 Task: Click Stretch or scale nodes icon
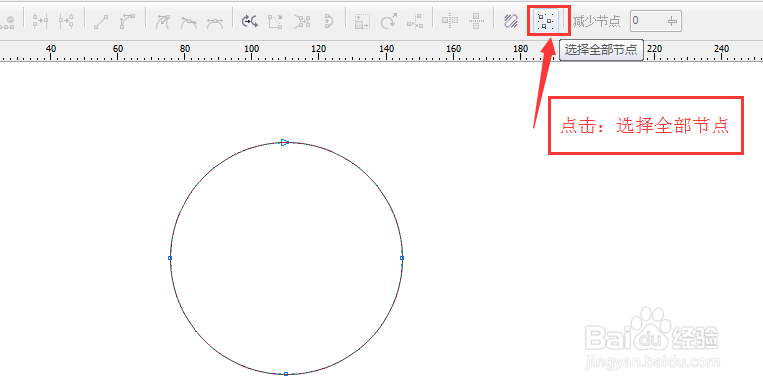coord(362,21)
